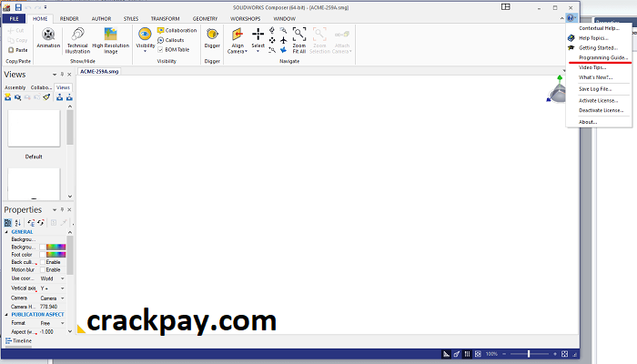The image size is (637, 364).
Task: Open the Timeline tab at bottom
Action: [x=18, y=341]
